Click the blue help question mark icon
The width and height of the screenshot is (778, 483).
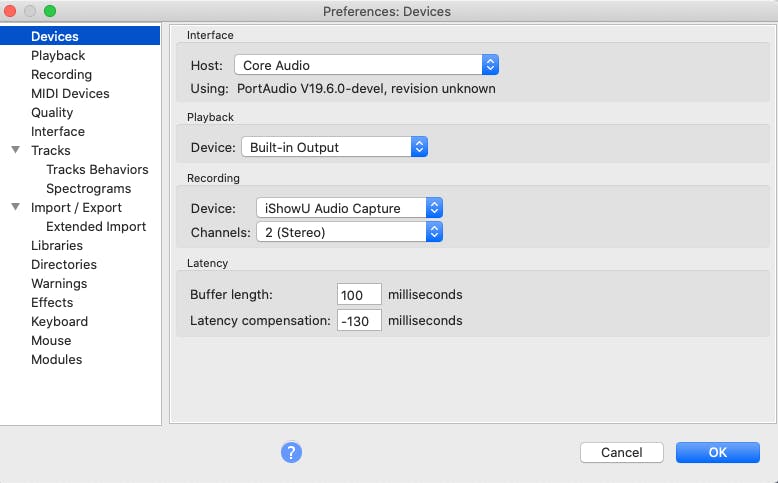coord(291,452)
